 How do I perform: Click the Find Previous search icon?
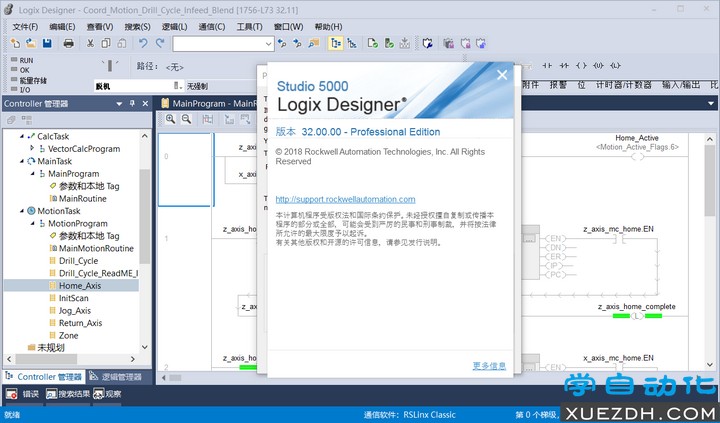tap(282, 44)
